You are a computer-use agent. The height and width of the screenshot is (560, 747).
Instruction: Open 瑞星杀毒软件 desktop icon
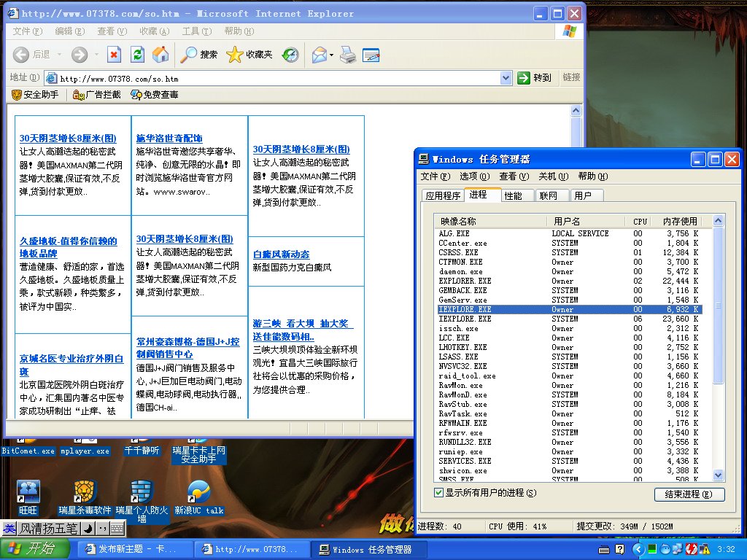coord(85,492)
